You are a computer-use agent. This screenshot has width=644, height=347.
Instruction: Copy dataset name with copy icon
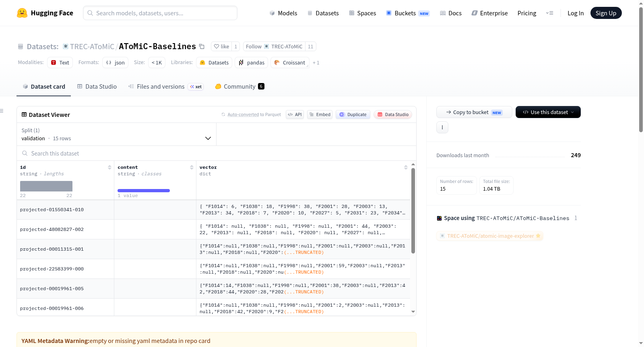point(202,47)
